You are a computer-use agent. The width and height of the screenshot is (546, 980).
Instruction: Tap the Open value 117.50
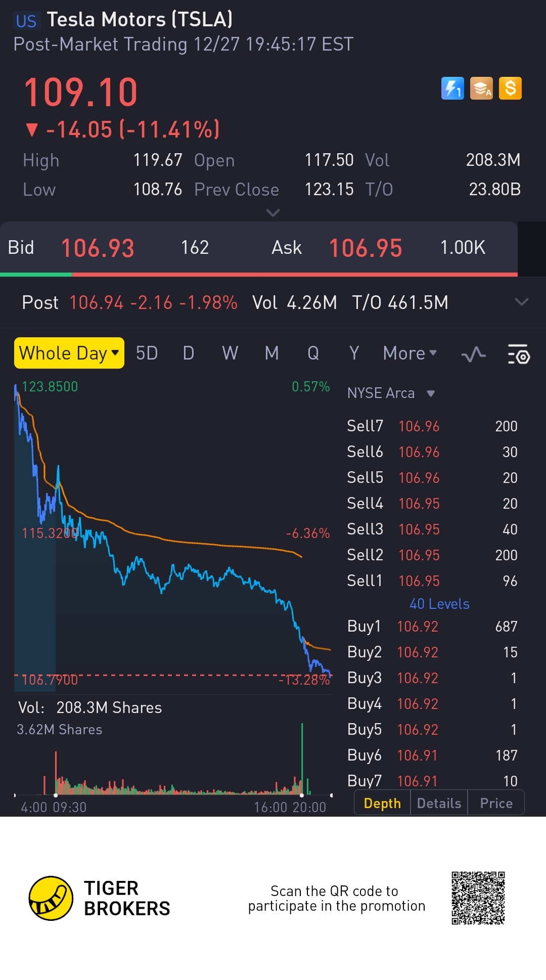pyautogui.click(x=329, y=160)
